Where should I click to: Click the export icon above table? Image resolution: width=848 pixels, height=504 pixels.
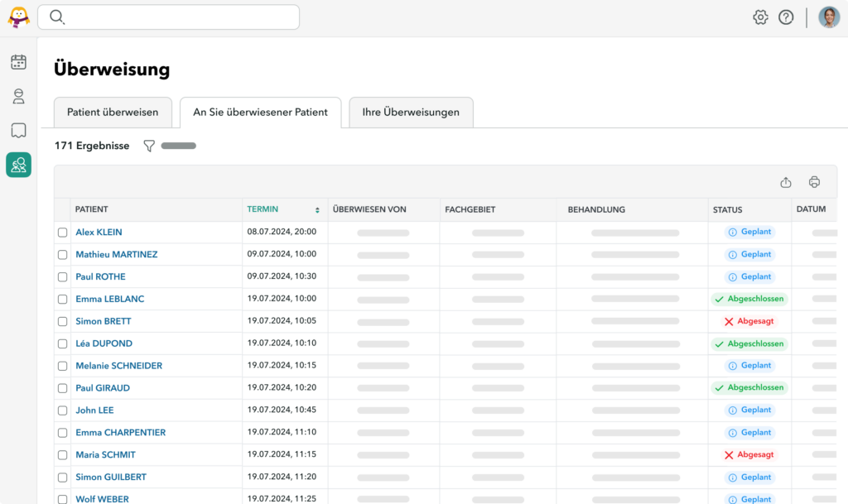pyautogui.click(x=786, y=182)
